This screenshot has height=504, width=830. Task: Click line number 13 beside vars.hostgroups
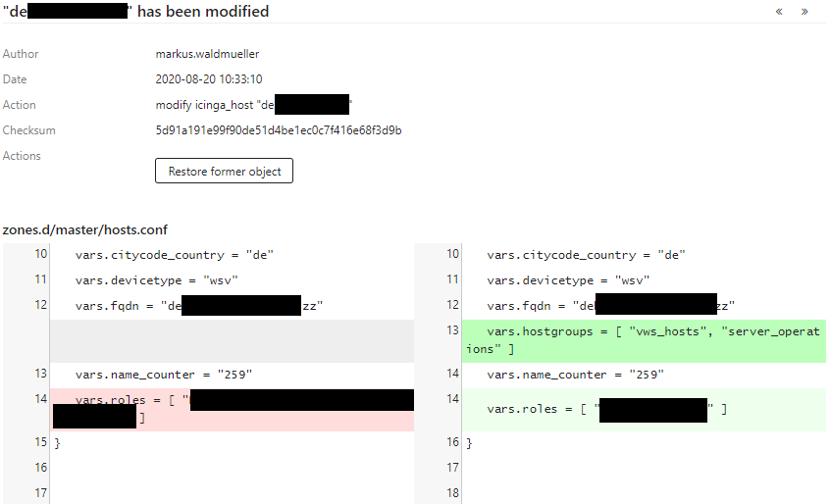click(x=452, y=330)
